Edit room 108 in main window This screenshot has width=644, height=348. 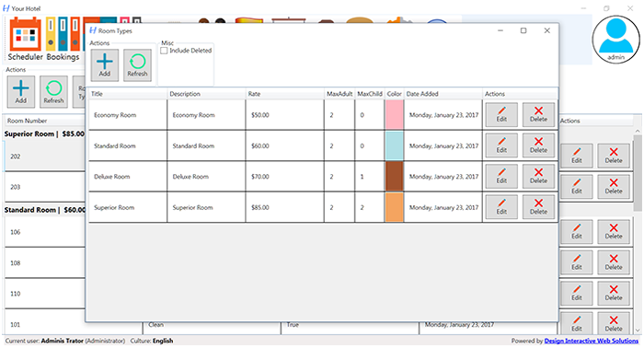pyautogui.click(x=577, y=262)
